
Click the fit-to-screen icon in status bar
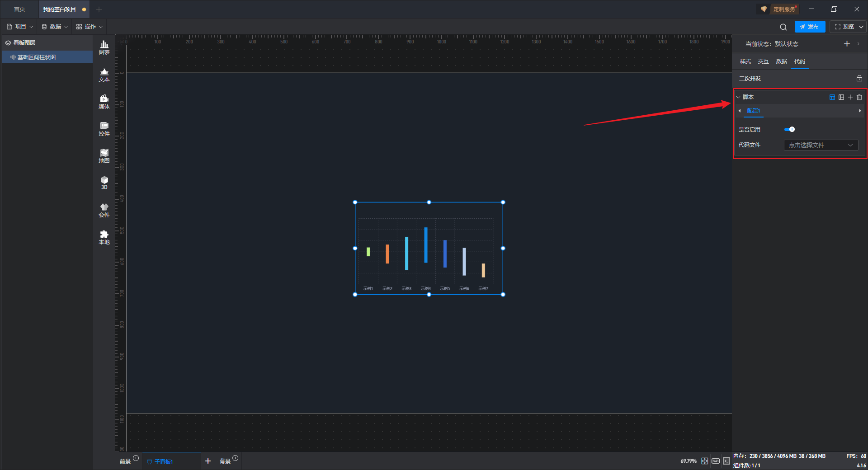point(705,461)
